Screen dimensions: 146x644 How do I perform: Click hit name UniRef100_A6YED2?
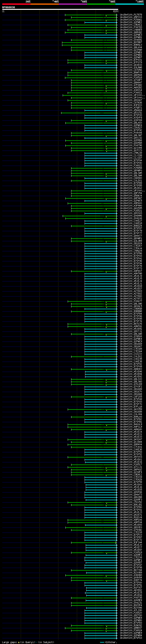(x=131, y=590)
